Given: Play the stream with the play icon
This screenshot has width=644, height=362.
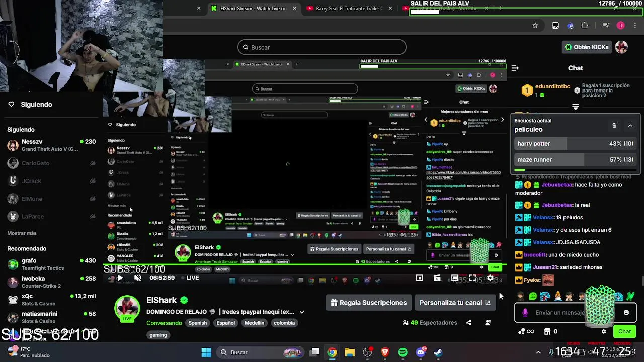Looking at the screenshot, I should tap(120, 278).
